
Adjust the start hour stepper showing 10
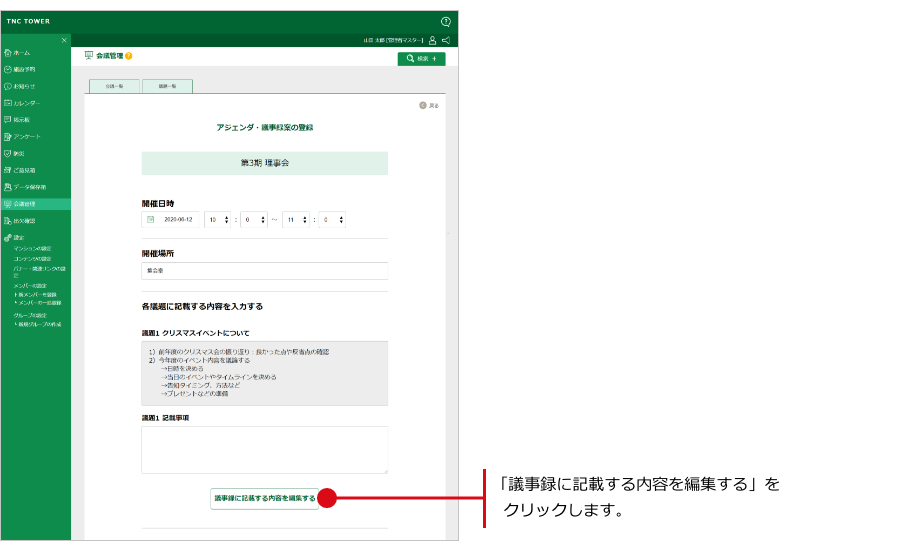[218, 220]
